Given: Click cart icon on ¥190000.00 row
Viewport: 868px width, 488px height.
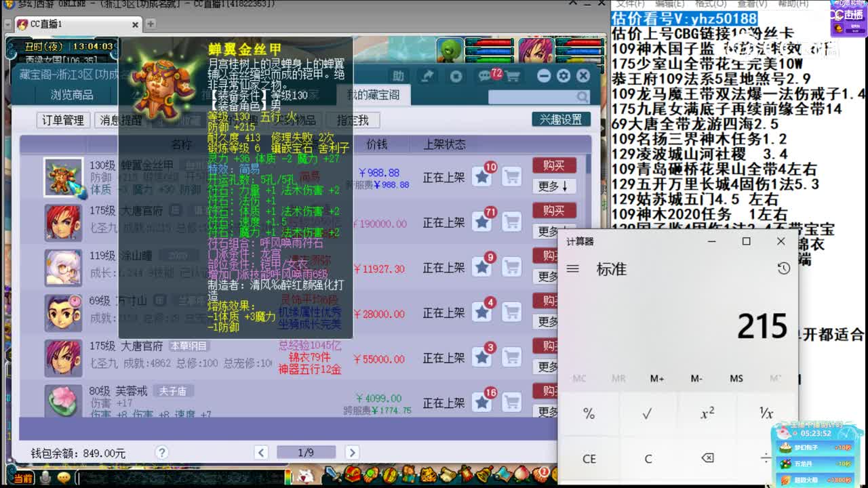Looking at the screenshot, I should [x=511, y=222].
